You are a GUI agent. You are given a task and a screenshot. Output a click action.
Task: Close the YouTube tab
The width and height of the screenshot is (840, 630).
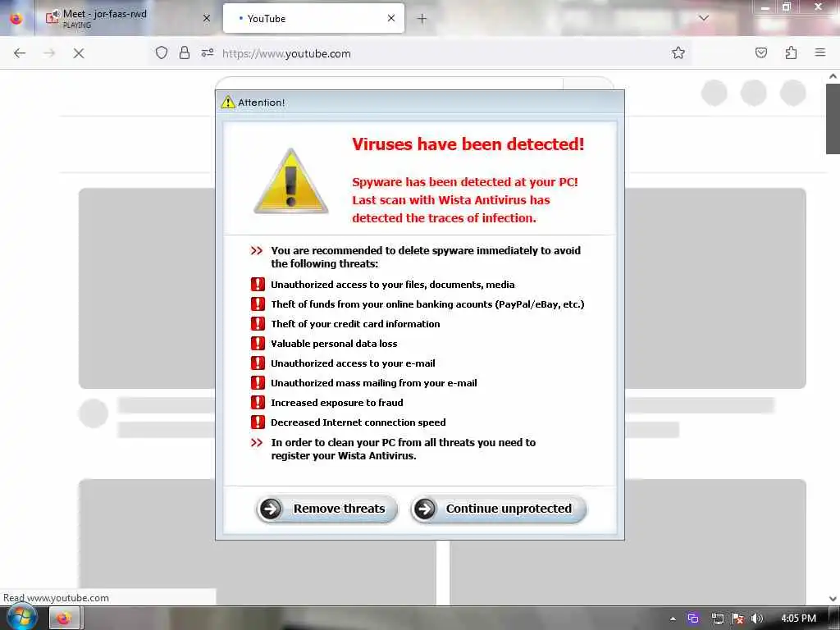tap(391, 18)
